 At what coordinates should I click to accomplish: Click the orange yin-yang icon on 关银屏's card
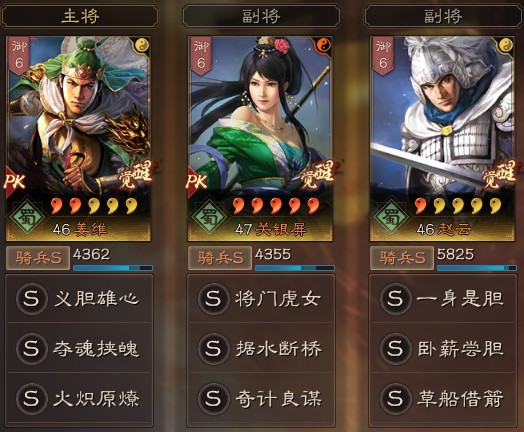pyautogui.click(x=323, y=45)
